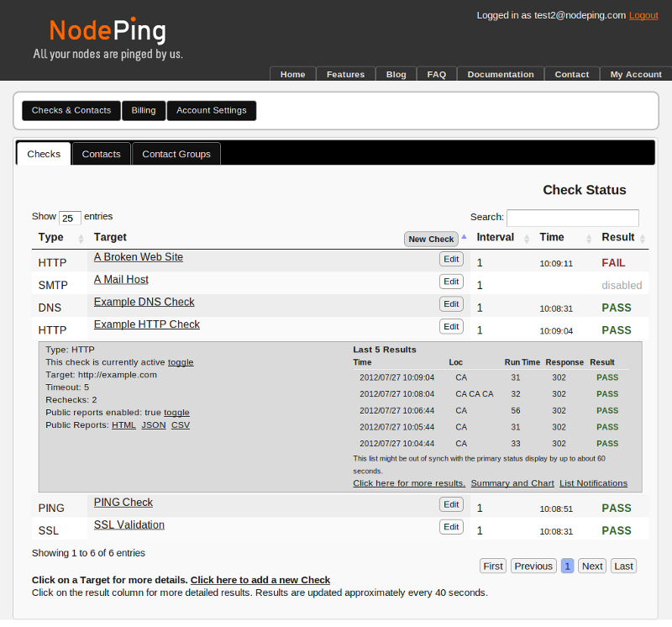Log out via the Logout link
672x627 pixels.
click(643, 15)
